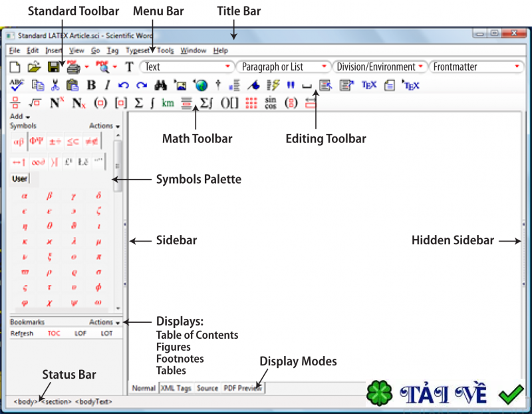
Task: Show the LOF list in Bookmarks
Action: (80, 333)
